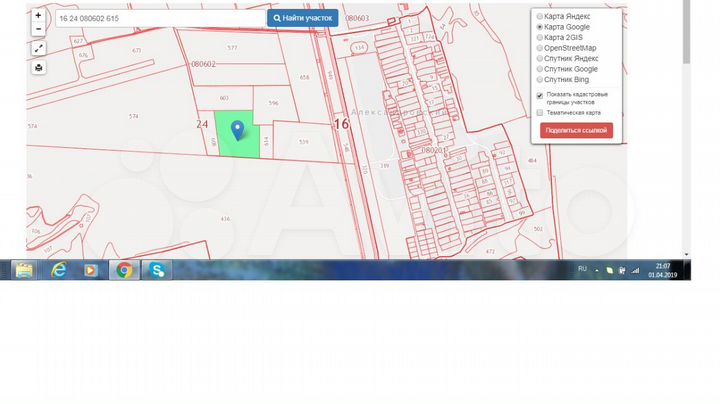Click parcel labeled 502 on map
Viewport: 720px width, 404px height.
pos(538,229)
